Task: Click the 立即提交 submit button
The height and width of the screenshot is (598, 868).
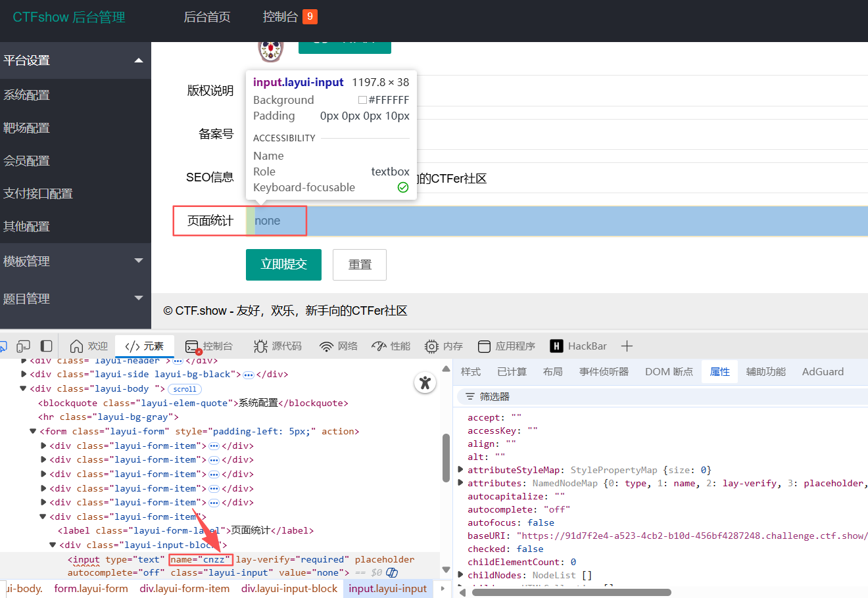Action: point(283,264)
